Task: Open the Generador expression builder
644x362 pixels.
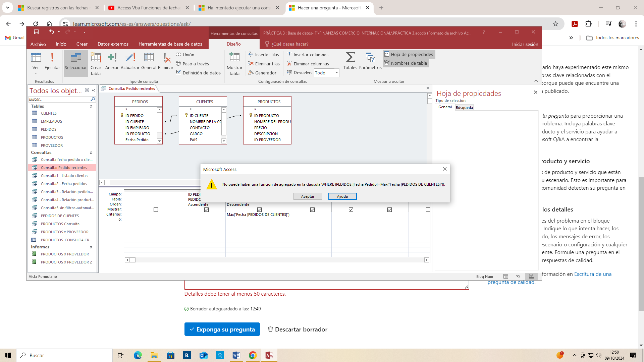Action: [x=262, y=73]
